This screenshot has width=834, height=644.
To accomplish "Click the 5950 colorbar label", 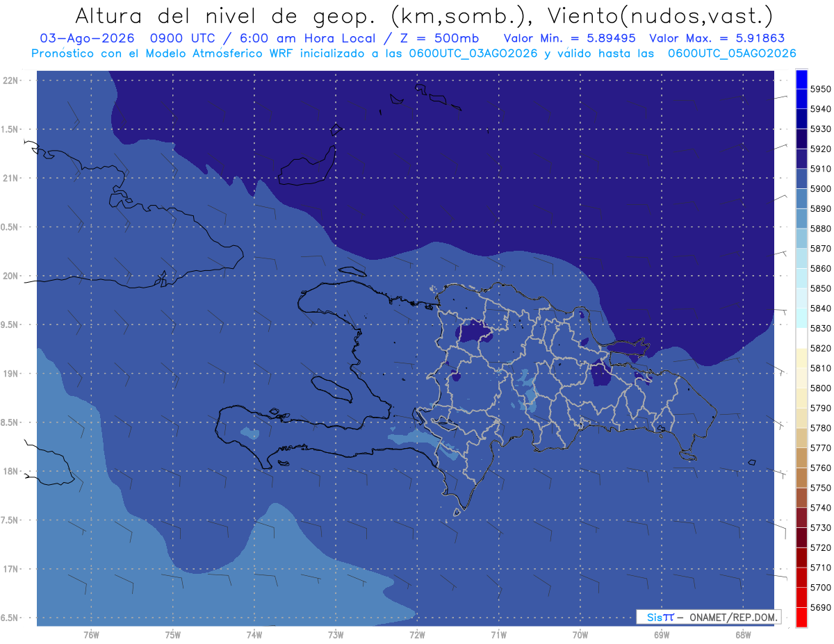I will (x=820, y=89).
